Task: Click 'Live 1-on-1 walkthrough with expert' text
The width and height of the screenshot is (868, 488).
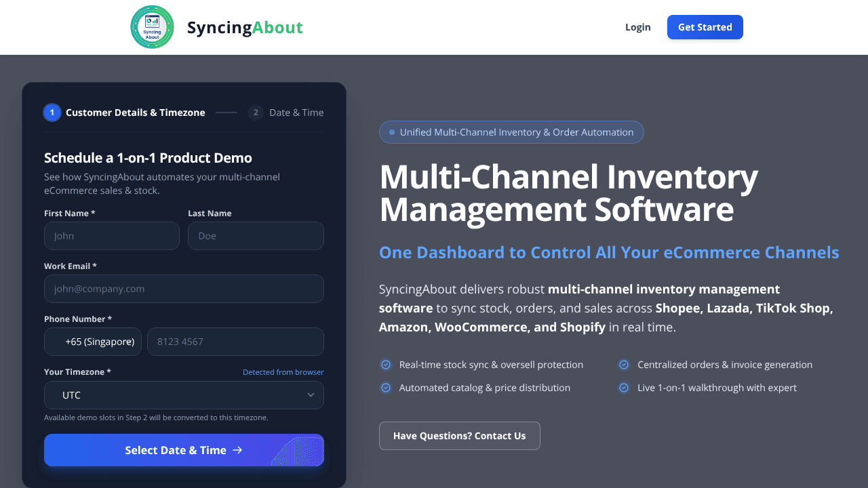Action: tap(717, 388)
